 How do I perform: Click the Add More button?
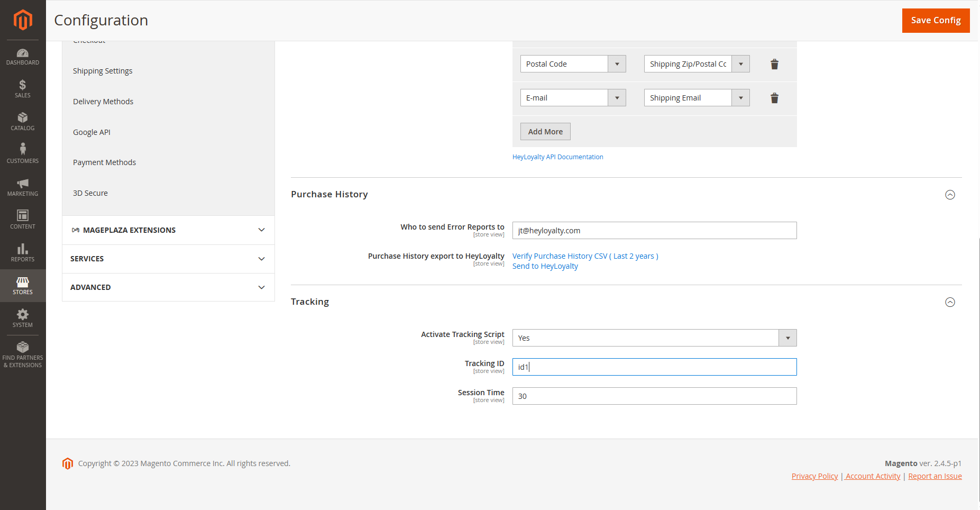[x=545, y=132]
